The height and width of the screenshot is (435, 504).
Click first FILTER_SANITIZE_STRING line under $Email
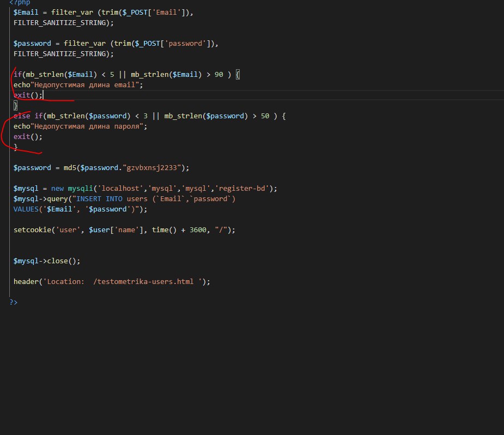[x=64, y=23]
